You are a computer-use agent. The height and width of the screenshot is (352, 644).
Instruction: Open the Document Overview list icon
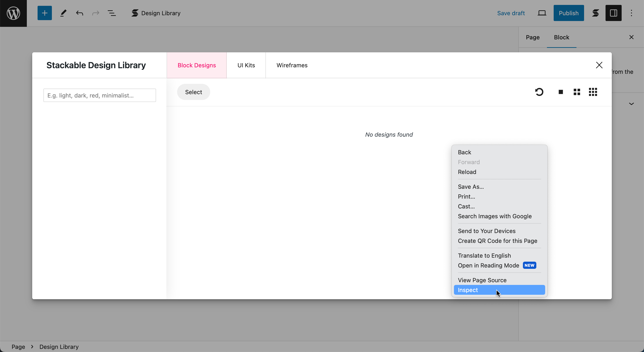point(112,13)
